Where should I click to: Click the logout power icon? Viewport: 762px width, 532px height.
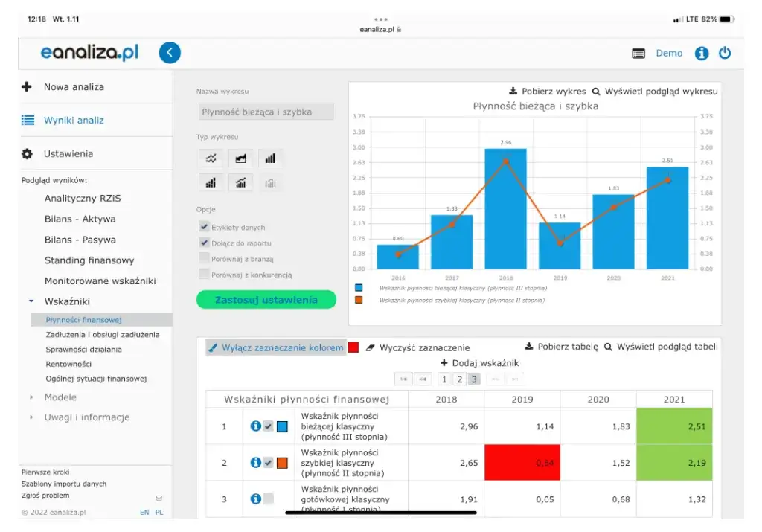[726, 53]
